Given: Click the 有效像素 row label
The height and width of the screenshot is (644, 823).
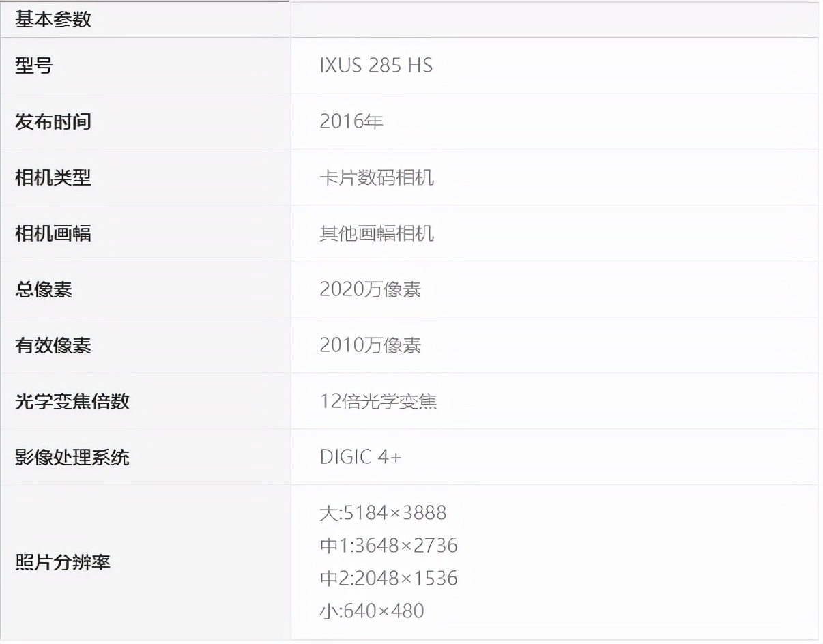Looking at the screenshot, I should pos(51,345).
